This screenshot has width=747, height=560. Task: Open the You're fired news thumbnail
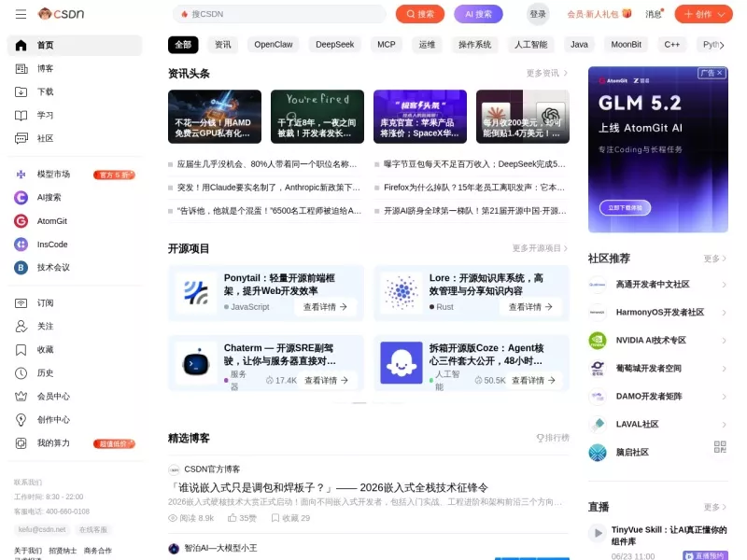tap(317, 117)
